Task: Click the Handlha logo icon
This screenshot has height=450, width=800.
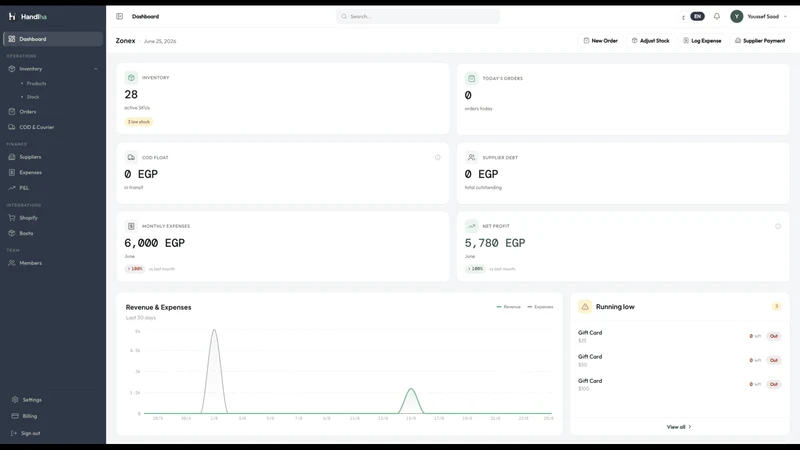Action: pyautogui.click(x=12, y=16)
